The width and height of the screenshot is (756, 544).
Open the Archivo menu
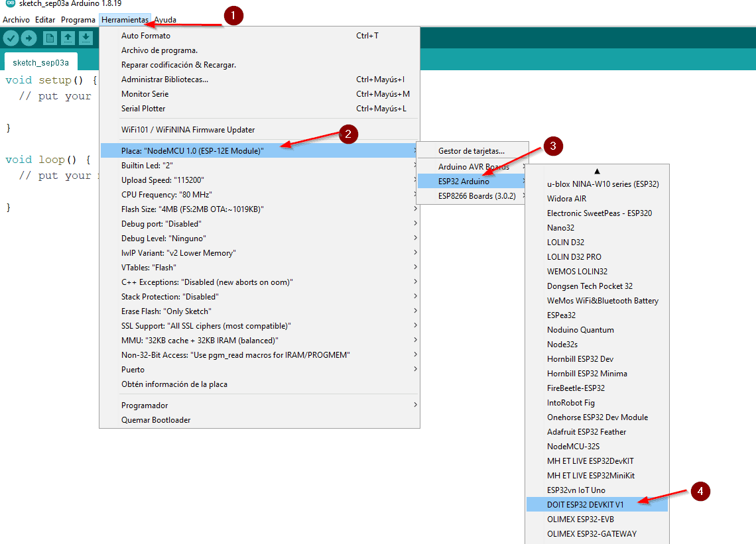tap(16, 20)
